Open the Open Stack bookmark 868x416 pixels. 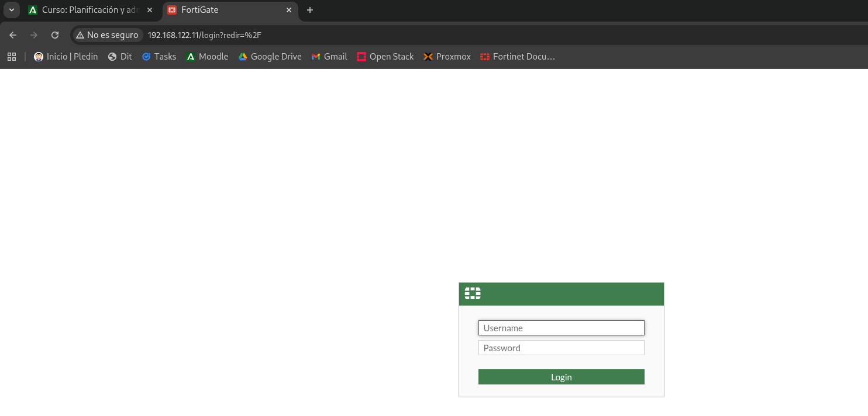pos(385,57)
